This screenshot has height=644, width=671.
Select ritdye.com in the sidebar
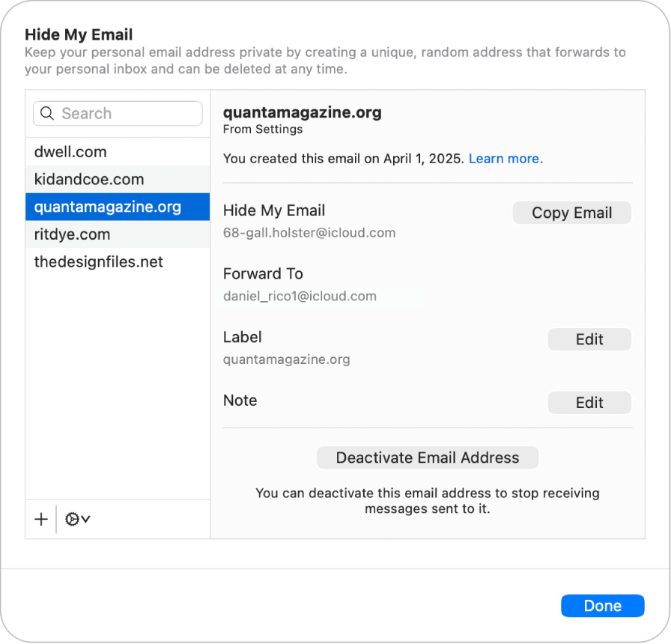click(x=71, y=234)
